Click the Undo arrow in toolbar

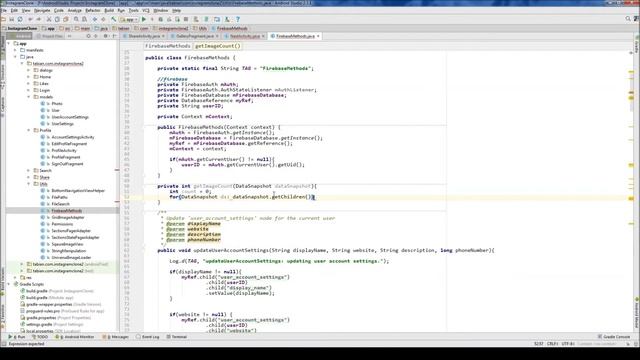(31, 19)
